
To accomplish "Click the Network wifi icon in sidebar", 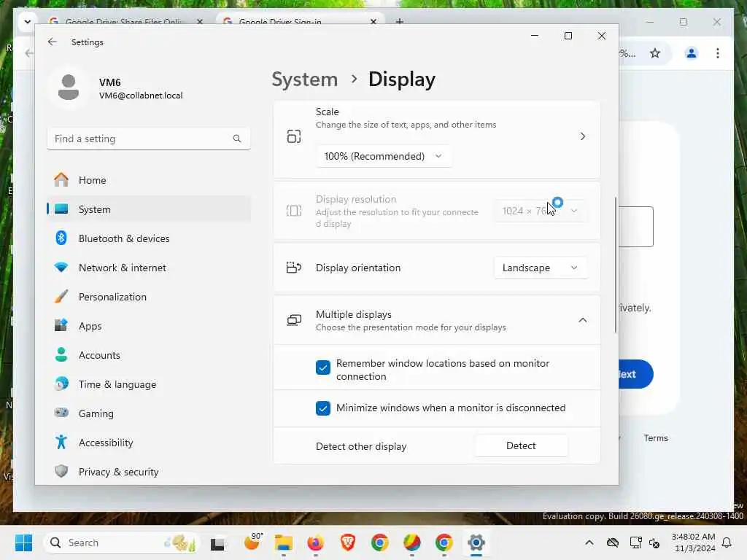I will coord(61,268).
